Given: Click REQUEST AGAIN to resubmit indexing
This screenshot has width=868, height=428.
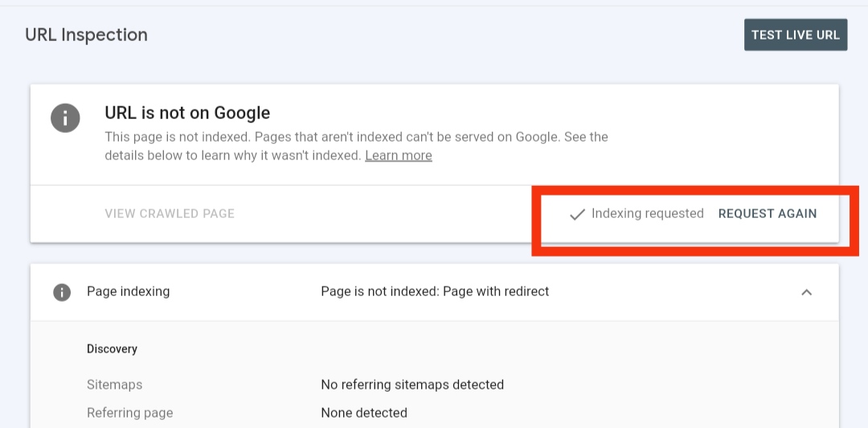Looking at the screenshot, I should 767,214.
